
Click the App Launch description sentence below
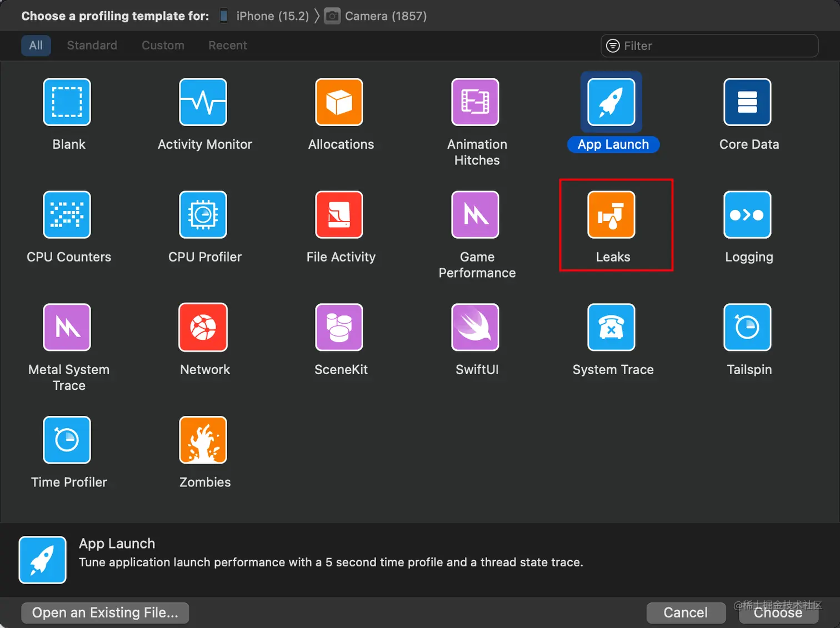click(x=331, y=562)
